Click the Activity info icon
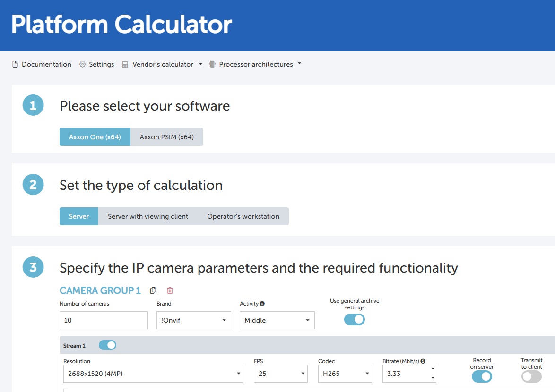The height and width of the screenshot is (392, 555). 262,304
